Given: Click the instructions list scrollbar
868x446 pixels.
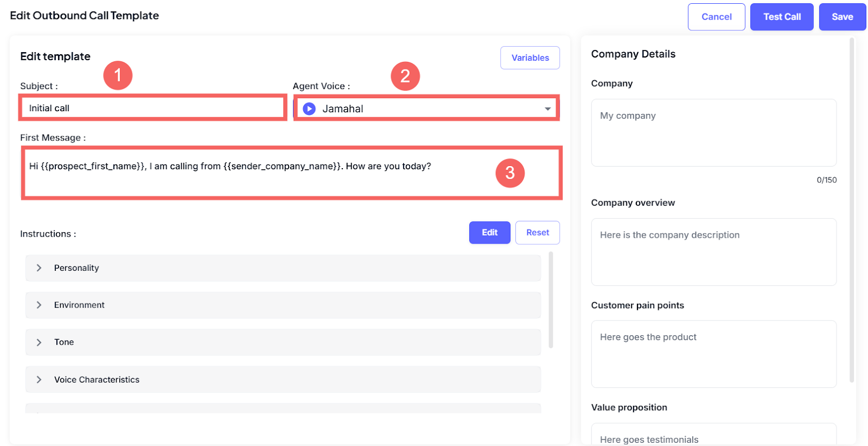Looking at the screenshot, I should [x=551, y=300].
